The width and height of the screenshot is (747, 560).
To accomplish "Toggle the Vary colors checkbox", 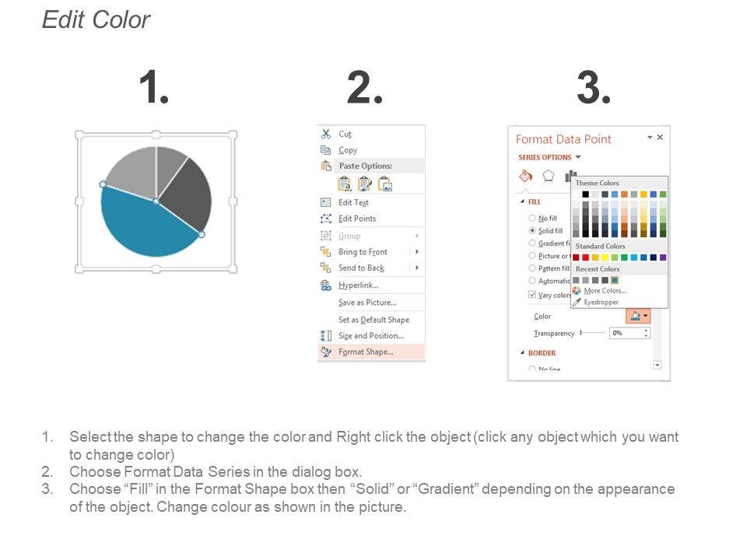I will pos(532,295).
